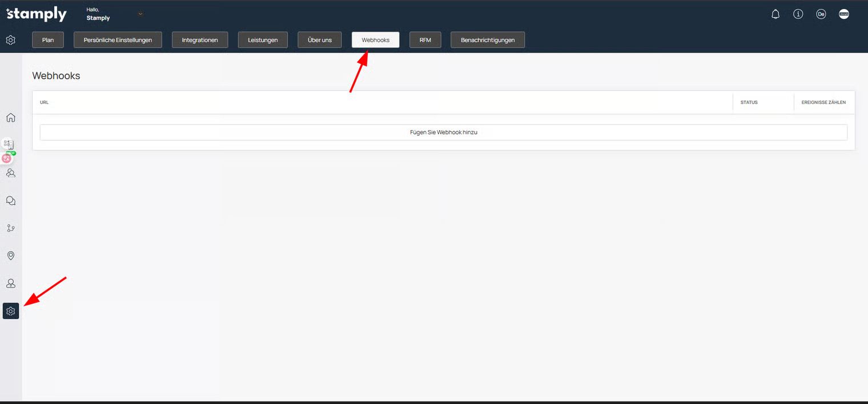Click the Stamply profile avatar

click(x=844, y=14)
